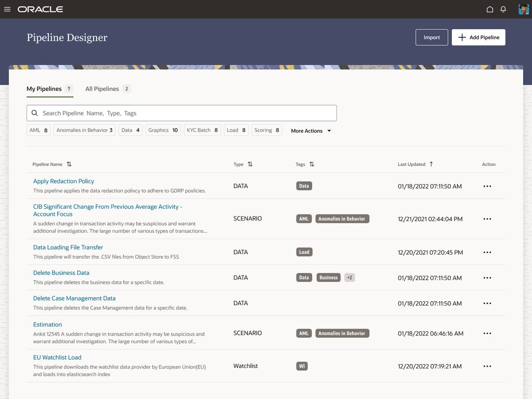Open actions menu for Delete Case Management Data

(487, 304)
